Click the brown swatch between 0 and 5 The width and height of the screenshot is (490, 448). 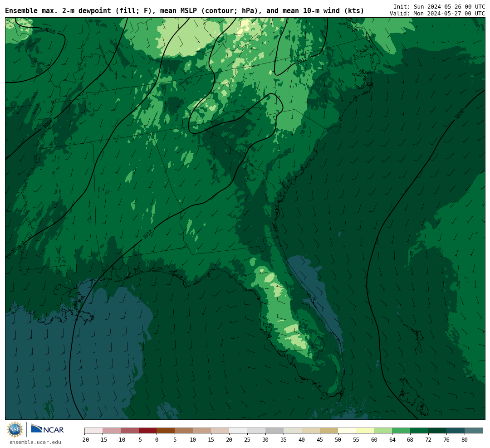166,431
